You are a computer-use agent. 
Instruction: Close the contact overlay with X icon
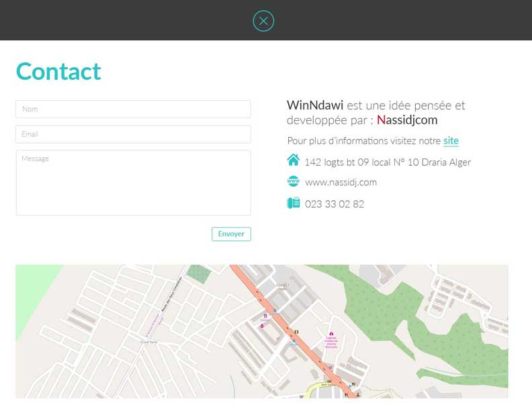[x=263, y=21]
